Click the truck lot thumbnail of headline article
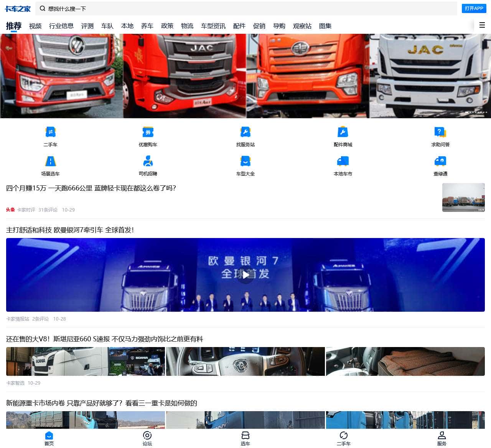 click(463, 197)
